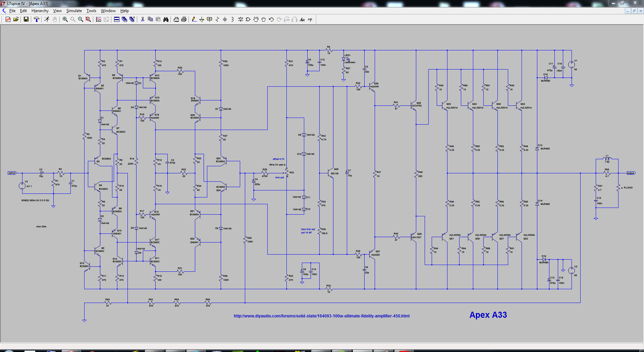Select the Text 'Aa' tool
Viewport: 644px width, 352px height.
pyautogui.click(x=302, y=19)
